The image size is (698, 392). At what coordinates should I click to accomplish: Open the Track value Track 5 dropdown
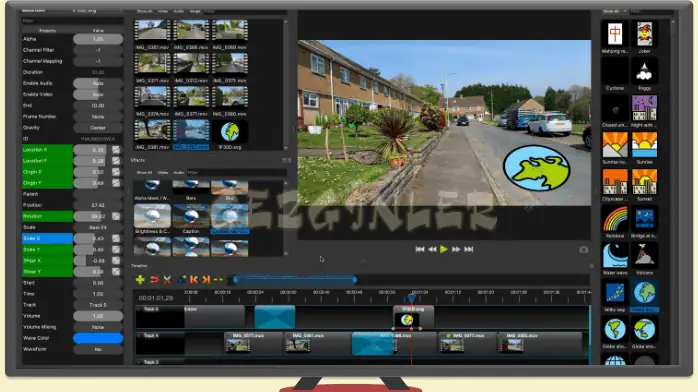98,305
